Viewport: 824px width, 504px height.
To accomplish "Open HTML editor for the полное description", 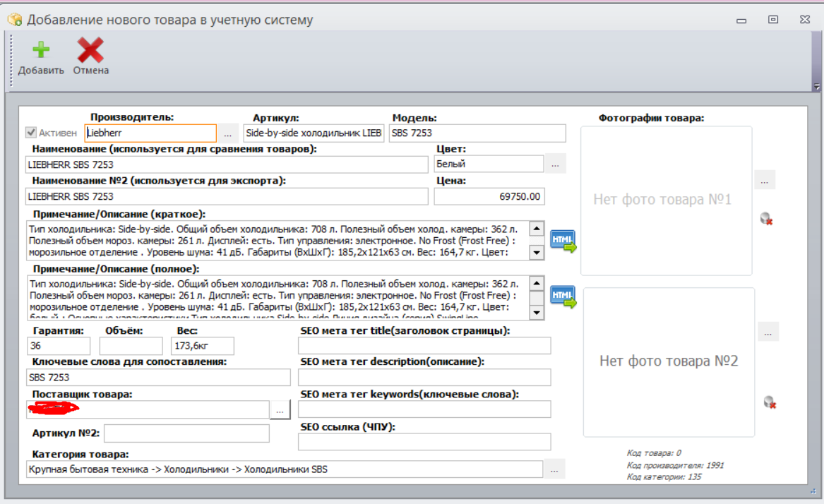I will pos(563,296).
